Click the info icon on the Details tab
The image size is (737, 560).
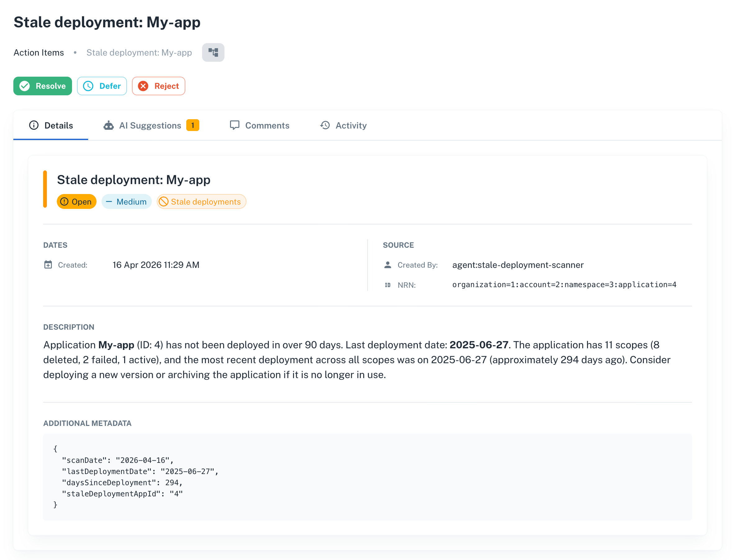34,125
